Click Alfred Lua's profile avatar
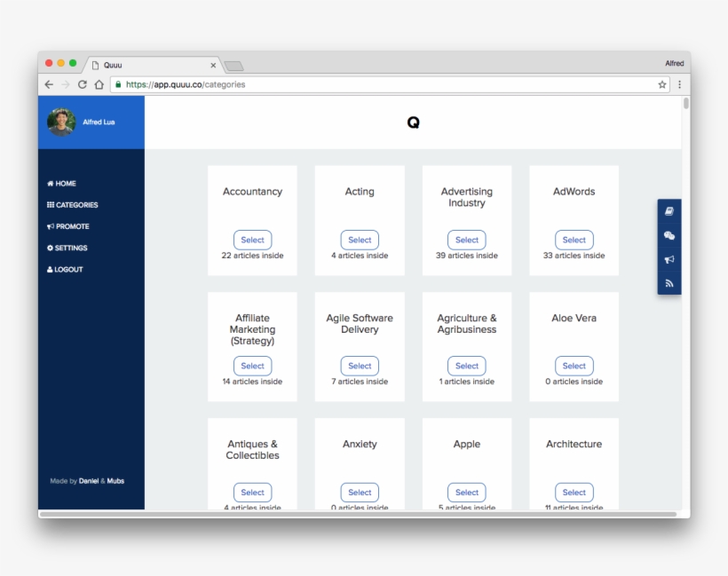The width and height of the screenshot is (728, 576). pos(61,122)
